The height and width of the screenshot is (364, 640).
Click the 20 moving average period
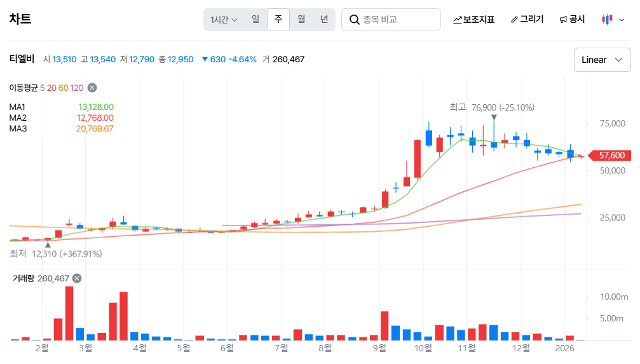point(51,88)
